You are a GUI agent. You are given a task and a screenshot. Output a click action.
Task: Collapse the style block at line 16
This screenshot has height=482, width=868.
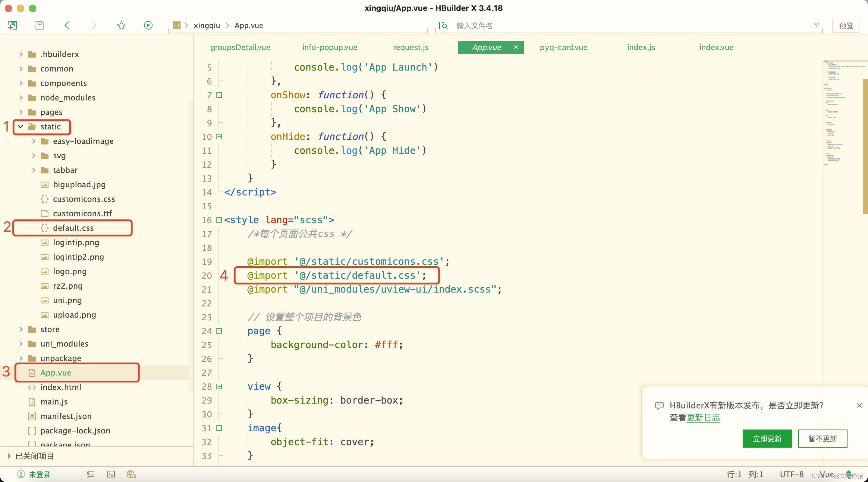click(x=219, y=220)
